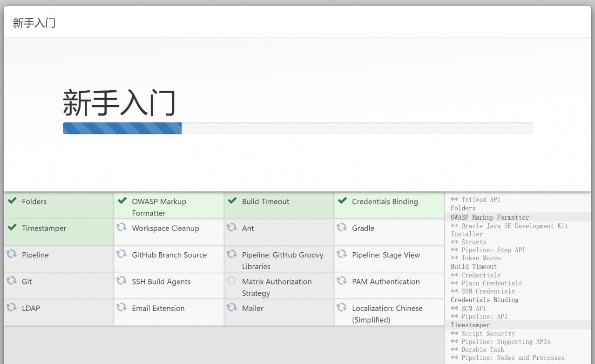Click '** Trilead API' in the install log
Screen dimensions: 595x364
[475, 200]
